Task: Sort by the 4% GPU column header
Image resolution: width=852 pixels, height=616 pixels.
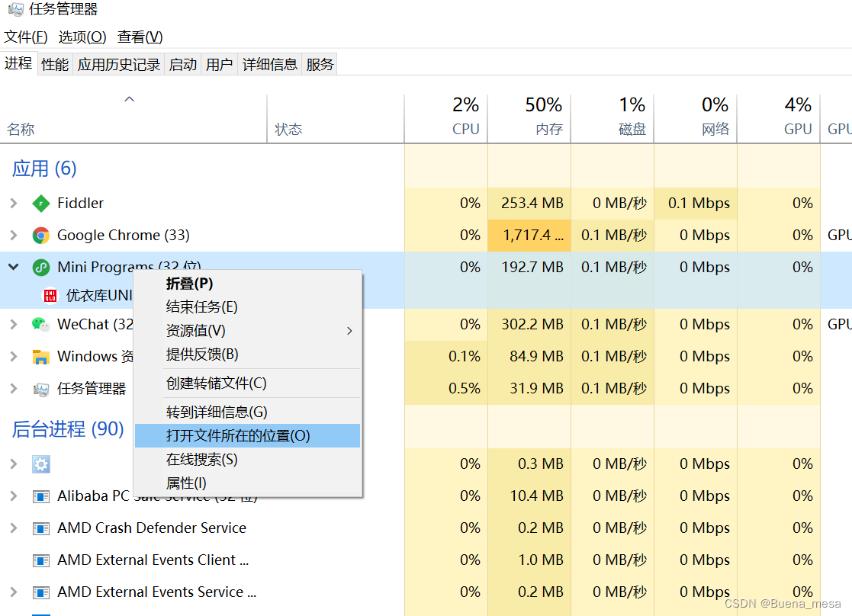Action: (x=779, y=119)
